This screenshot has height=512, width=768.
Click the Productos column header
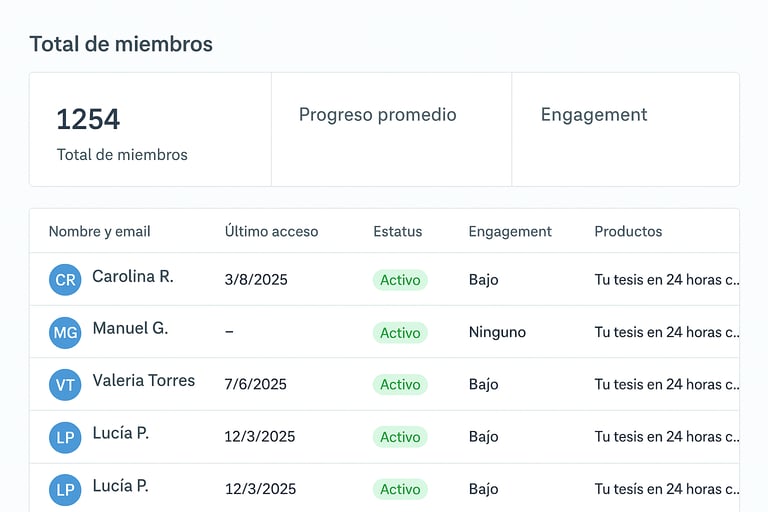pos(628,231)
